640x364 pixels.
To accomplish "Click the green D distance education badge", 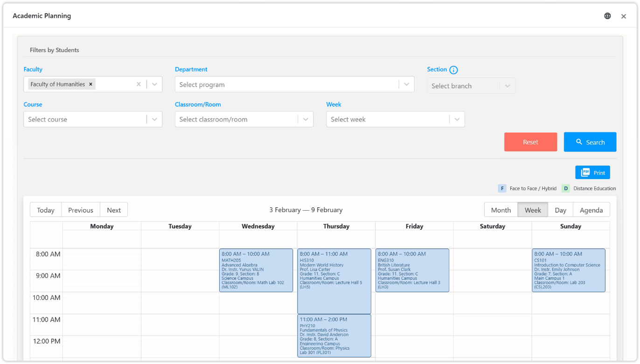I will (566, 188).
